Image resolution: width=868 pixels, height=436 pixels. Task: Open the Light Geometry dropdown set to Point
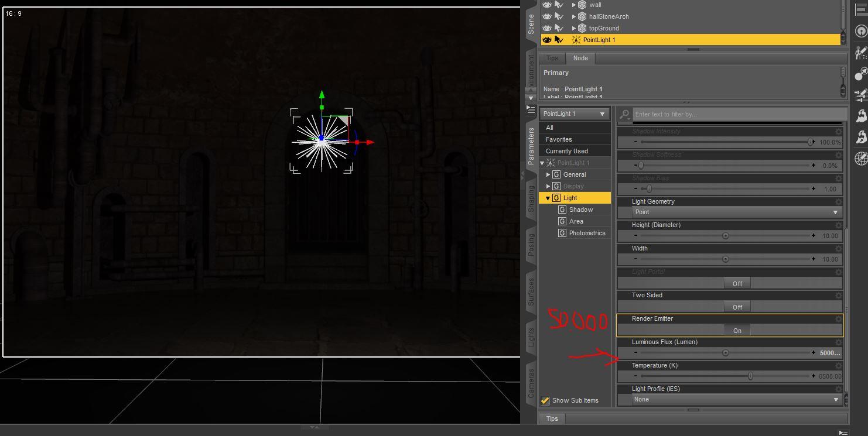point(736,212)
